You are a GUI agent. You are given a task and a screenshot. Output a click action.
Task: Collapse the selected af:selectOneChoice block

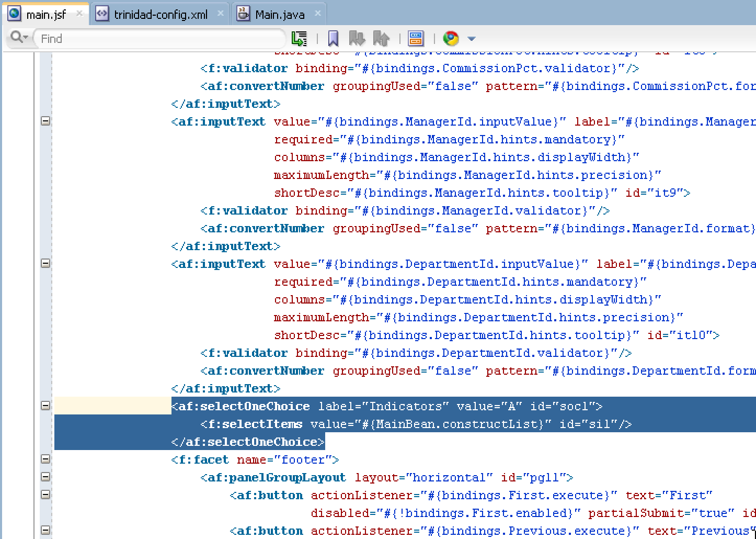(45, 406)
